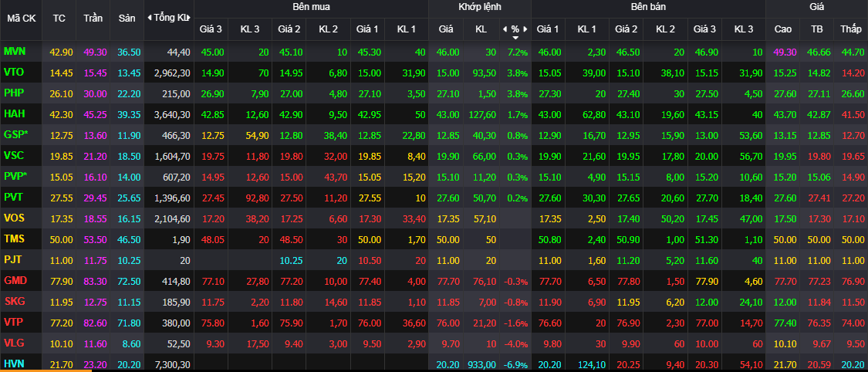The image size is (868, 372).
Task: Click the TB column header
Action: 816,29
